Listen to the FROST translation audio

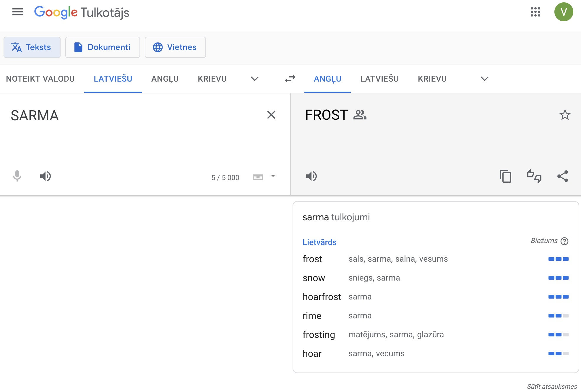(x=311, y=176)
